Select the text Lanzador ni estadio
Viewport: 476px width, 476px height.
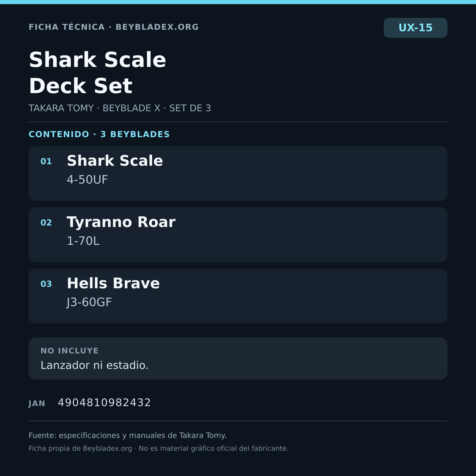tap(94, 365)
